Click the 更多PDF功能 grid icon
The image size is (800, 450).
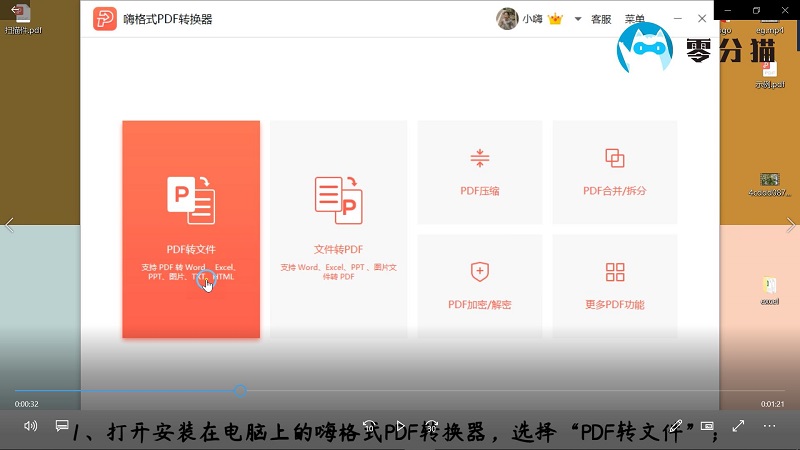615,272
